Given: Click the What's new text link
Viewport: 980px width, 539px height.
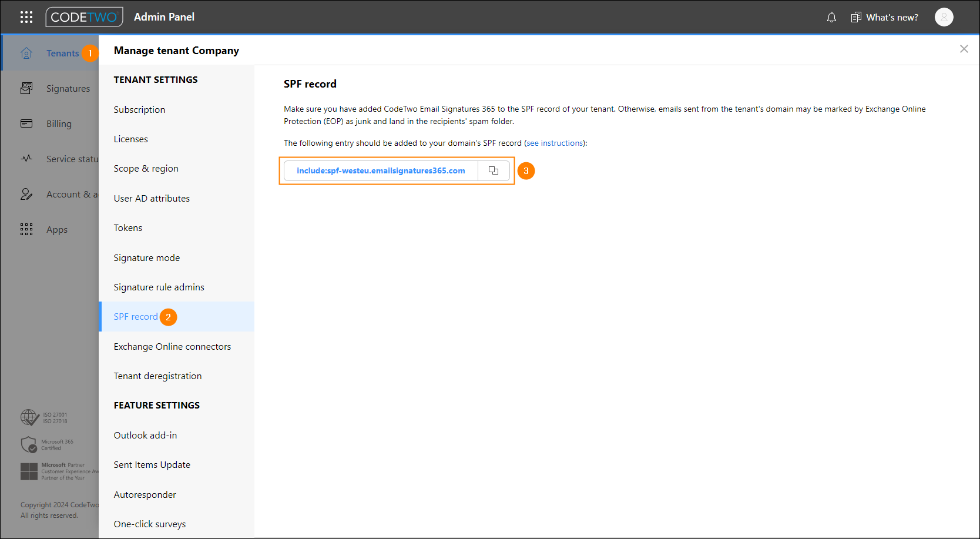Looking at the screenshot, I should pyautogui.click(x=892, y=17).
